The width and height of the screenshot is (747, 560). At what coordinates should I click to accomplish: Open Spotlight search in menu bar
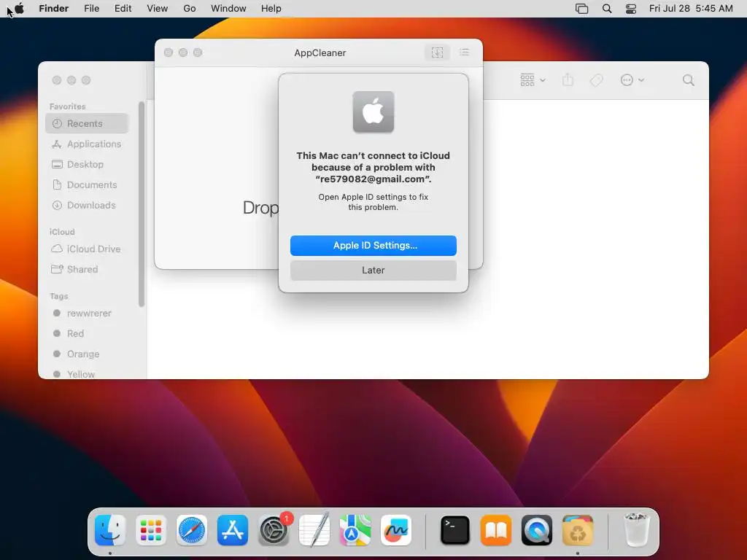pyautogui.click(x=607, y=9)
